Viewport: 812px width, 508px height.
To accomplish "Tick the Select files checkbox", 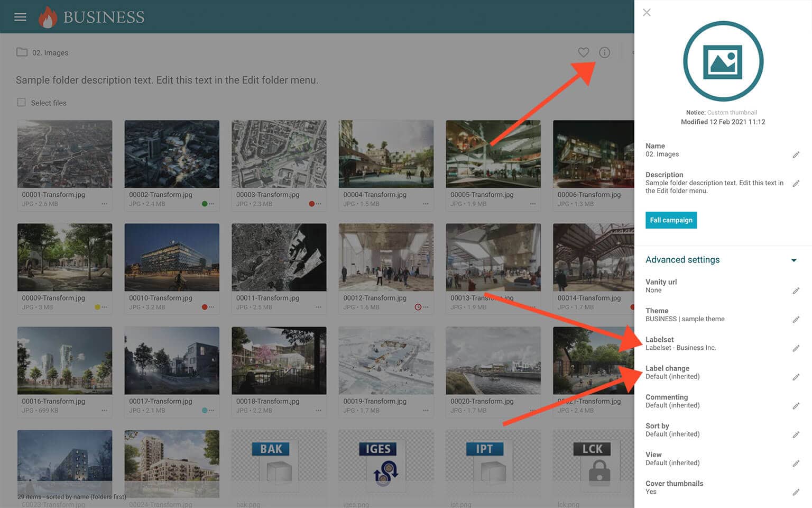I will [x=21, y=103].
